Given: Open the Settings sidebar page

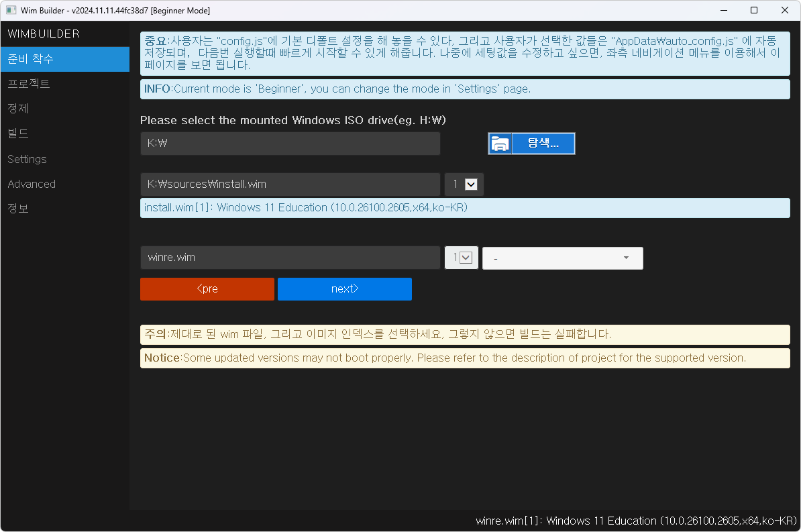Looking at the screenshot, I should coord(65,159).
